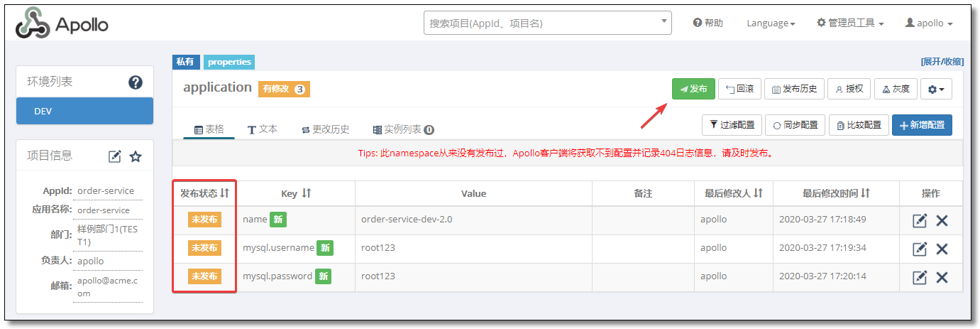Click the department 样例部门1 value
The height and width of the screenshot is (329, 980).
coord(109,236)
